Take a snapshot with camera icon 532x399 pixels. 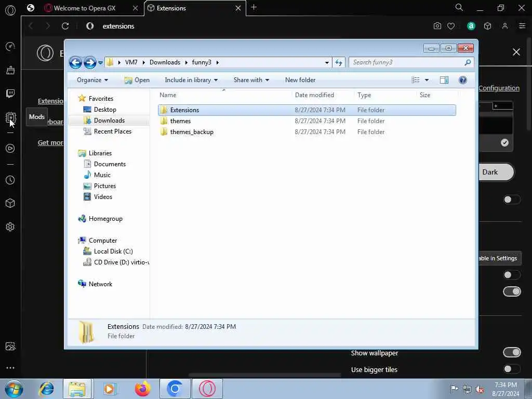coord(437,26)
